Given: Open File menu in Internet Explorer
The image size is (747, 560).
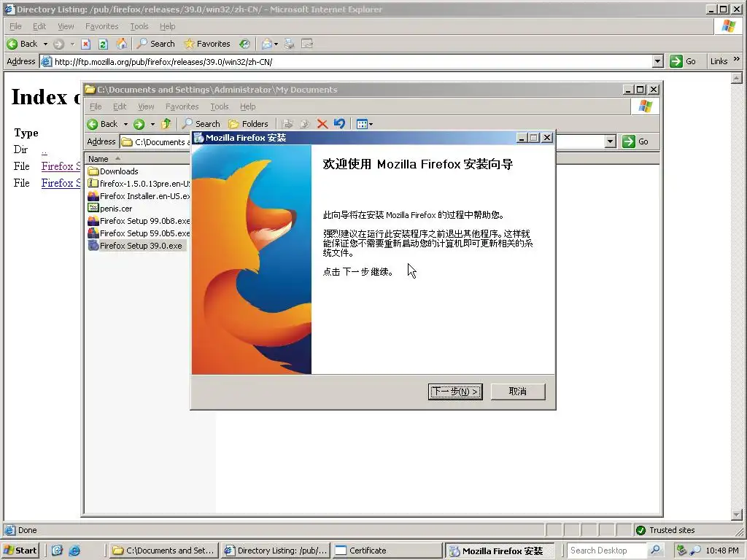Looking at the screenshot, I should pos(15,26).
